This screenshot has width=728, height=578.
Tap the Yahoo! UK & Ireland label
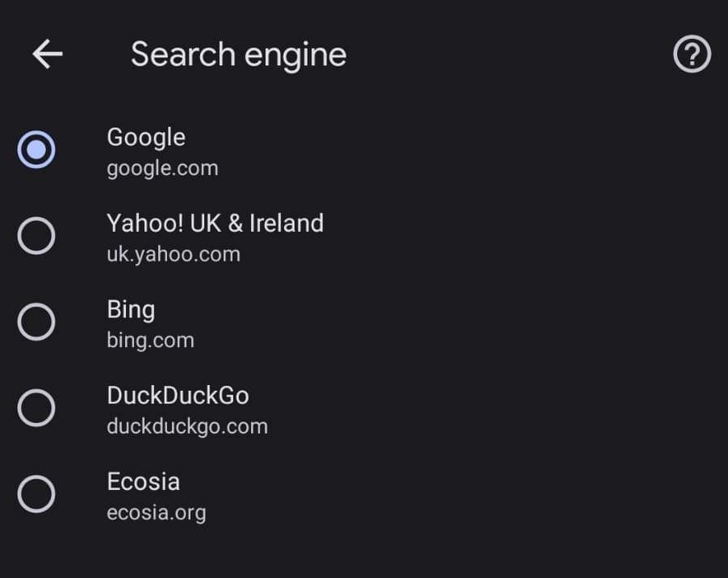click(x=215, y=223)
